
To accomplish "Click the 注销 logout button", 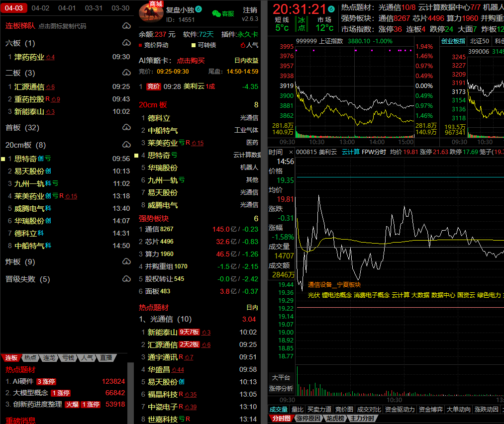I will click(x=250, y=10).
